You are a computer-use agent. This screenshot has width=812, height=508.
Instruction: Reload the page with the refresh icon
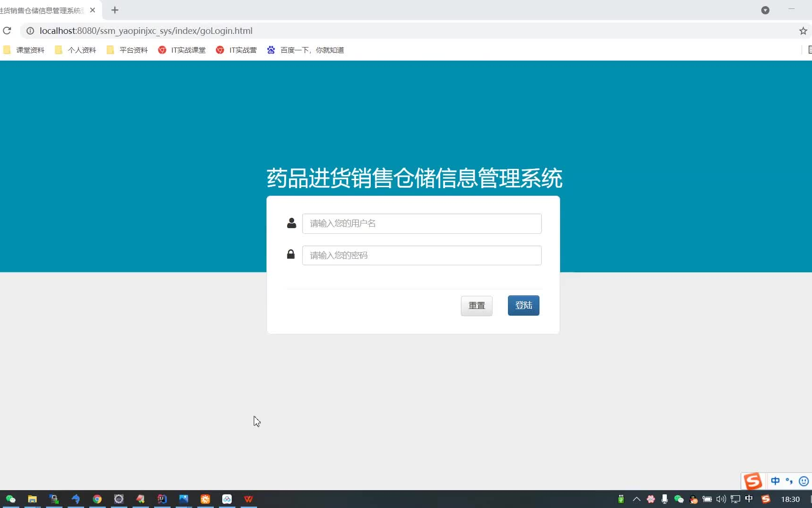(7, 31)
